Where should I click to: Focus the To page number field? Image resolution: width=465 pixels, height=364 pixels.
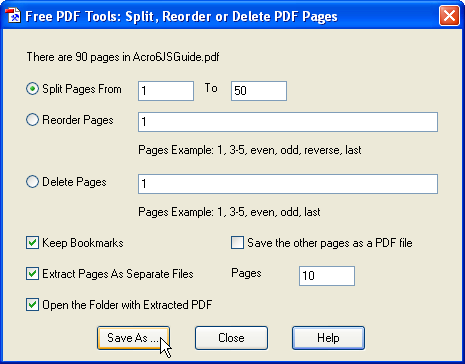pyautogui.click(x=259, y=91)
